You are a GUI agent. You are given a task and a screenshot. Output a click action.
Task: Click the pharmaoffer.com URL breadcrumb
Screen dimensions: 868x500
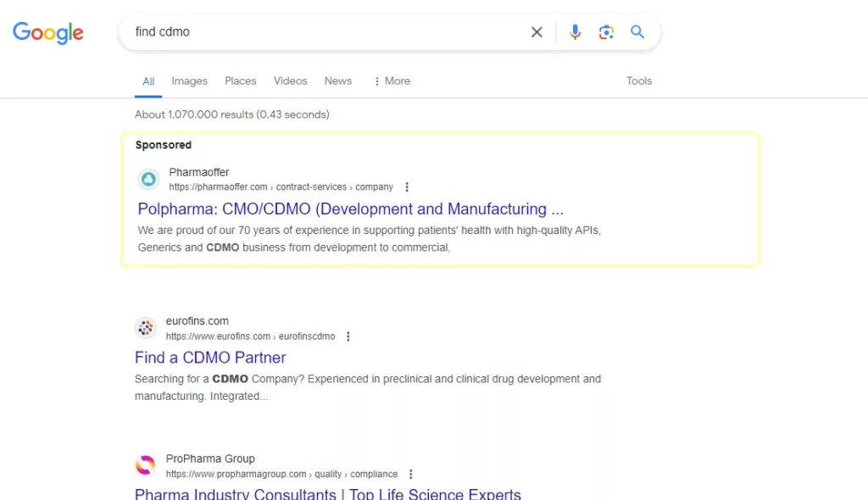click(281, 187)
